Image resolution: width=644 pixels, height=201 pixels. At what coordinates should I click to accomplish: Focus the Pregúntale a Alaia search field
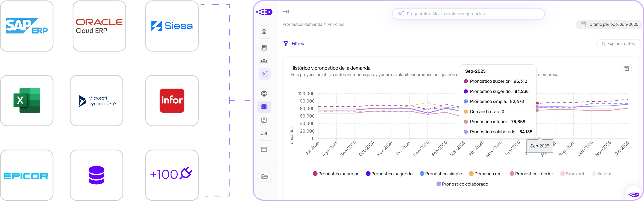tap(468, 14)
